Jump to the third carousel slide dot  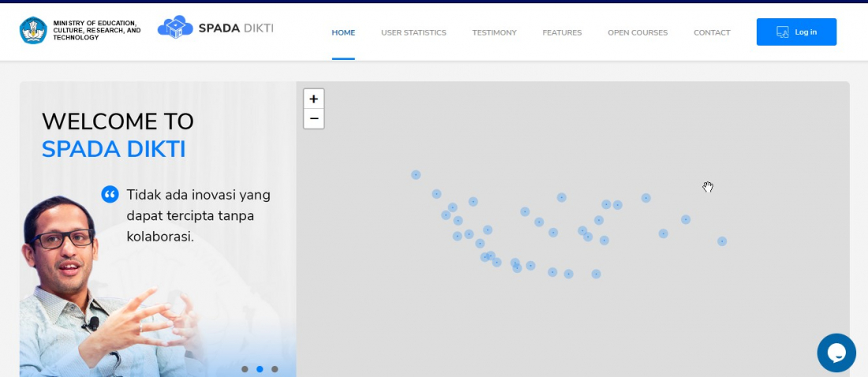(275, 369)
